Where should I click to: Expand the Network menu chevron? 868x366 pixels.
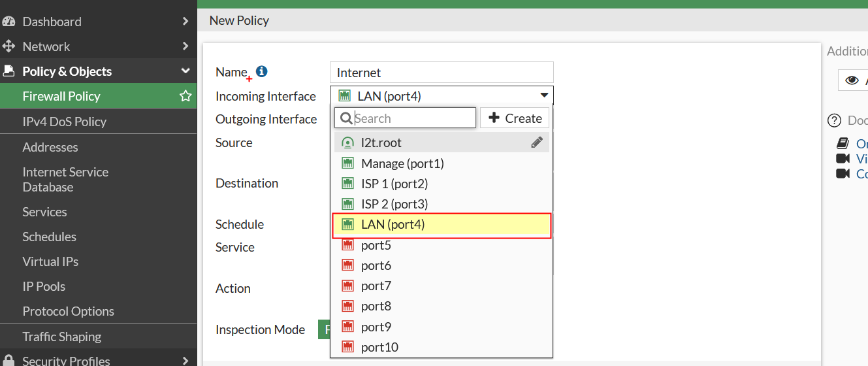pyautogui.click(x=185, y=46)
